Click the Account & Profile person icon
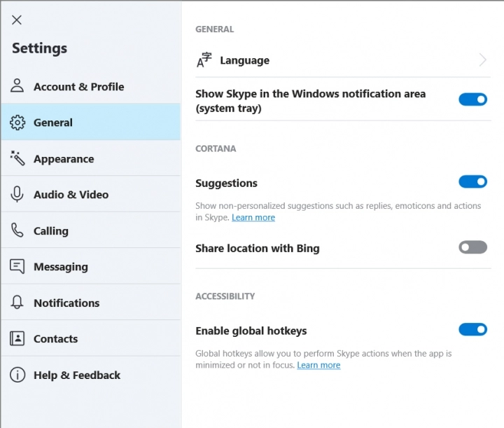This screenshot has height=428, width=504. [x=17, y=85]
